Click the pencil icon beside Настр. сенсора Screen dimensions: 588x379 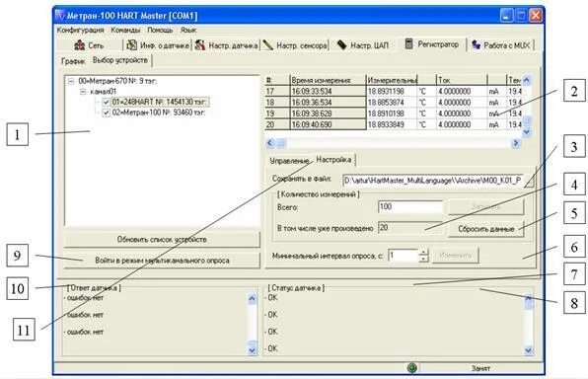(x=267, y=45)
